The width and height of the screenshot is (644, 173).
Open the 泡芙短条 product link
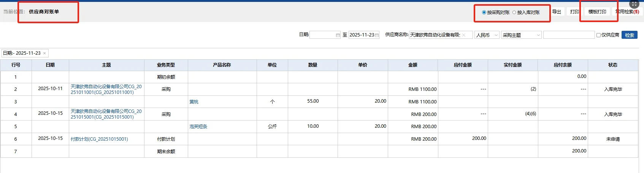198,127
